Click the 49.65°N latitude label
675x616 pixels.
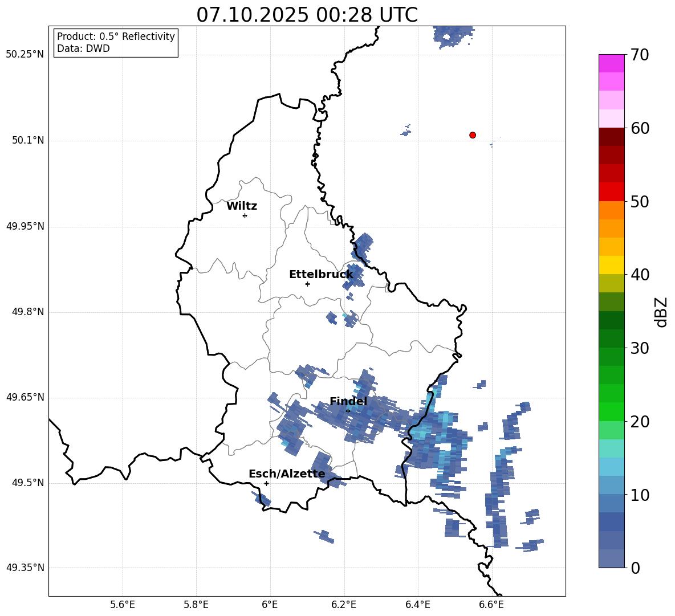(x=25, y=397)
